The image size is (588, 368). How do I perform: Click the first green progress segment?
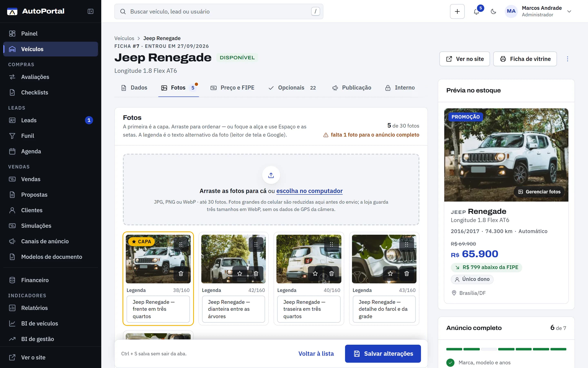[x=454, y=349]
